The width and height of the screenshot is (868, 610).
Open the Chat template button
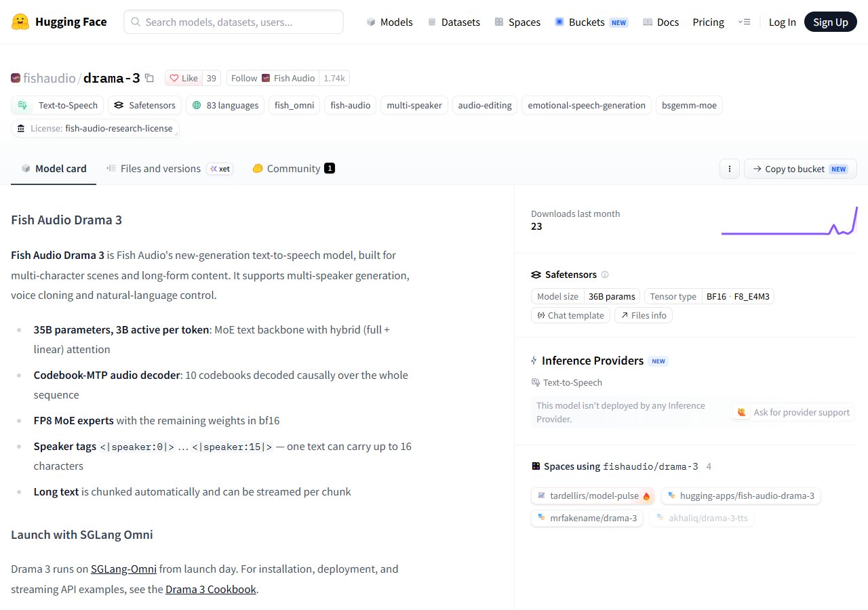click(570, 315)
